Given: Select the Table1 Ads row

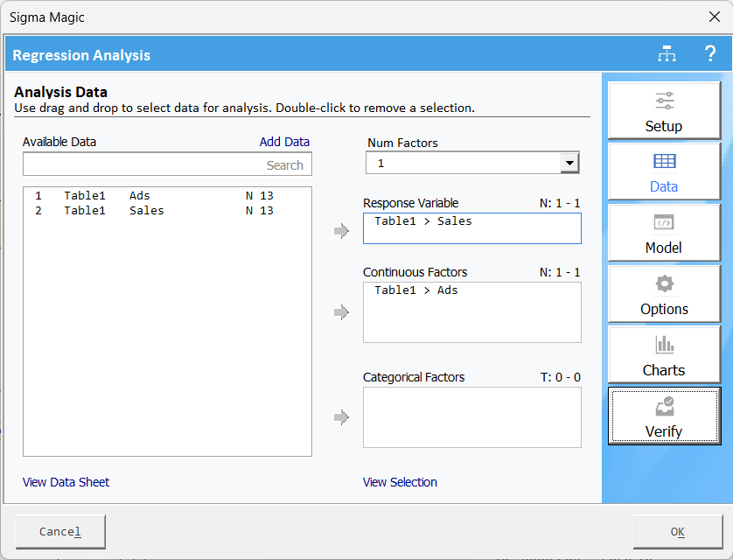Looking at the screenshot, I should coord(167,195).
